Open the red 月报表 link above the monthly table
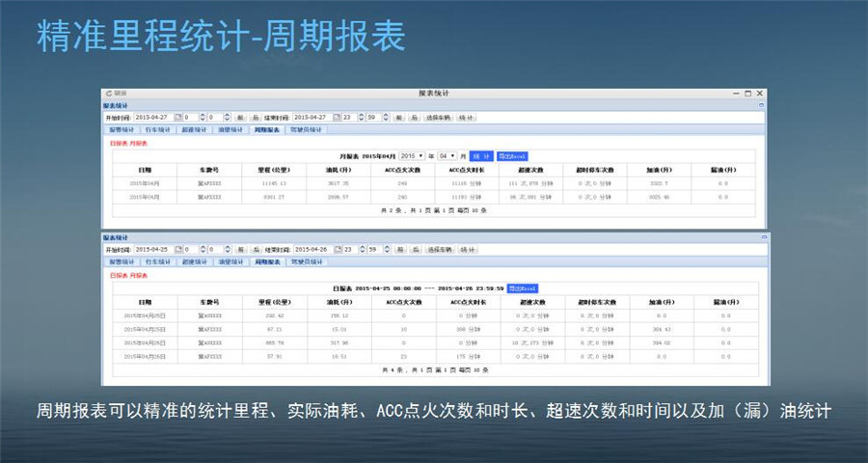Image resolution: width=868 pixels, height=463 pixels. pyautogui.click(x=138, y=142)
